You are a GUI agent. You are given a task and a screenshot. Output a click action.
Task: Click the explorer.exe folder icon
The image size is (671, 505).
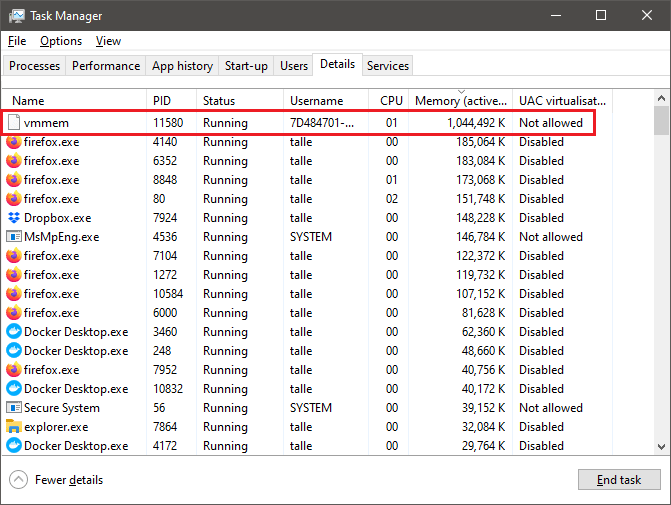(14, 426)
